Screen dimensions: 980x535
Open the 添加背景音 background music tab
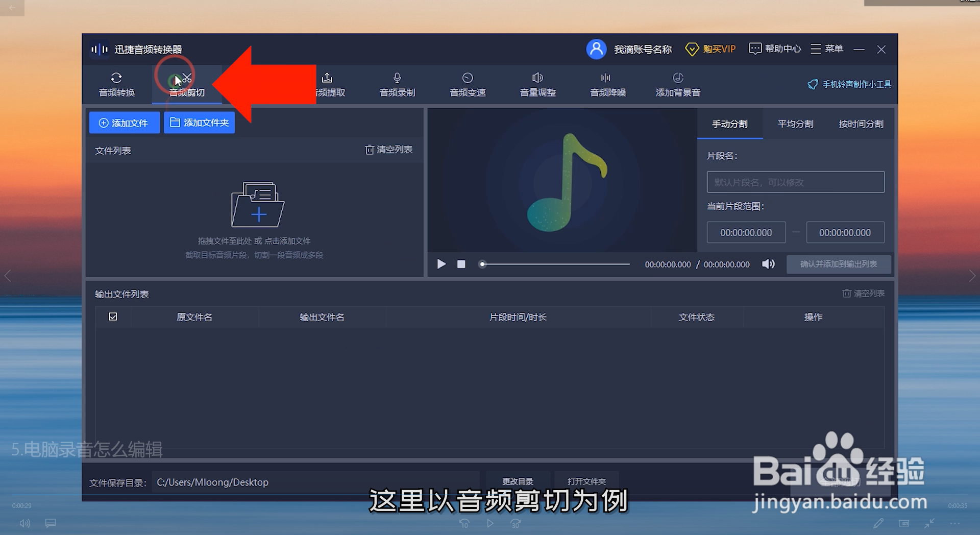(x=678, y=84)
